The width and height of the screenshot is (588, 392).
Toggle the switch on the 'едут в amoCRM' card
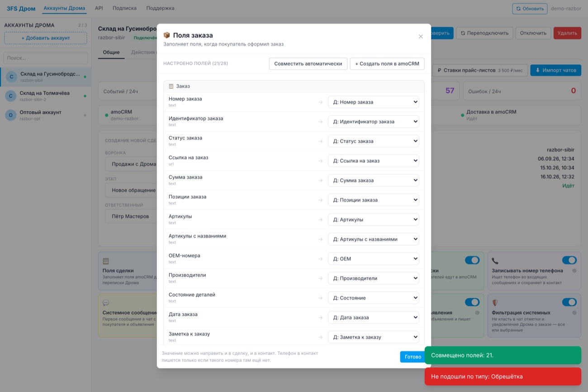(x=472, y=260)
